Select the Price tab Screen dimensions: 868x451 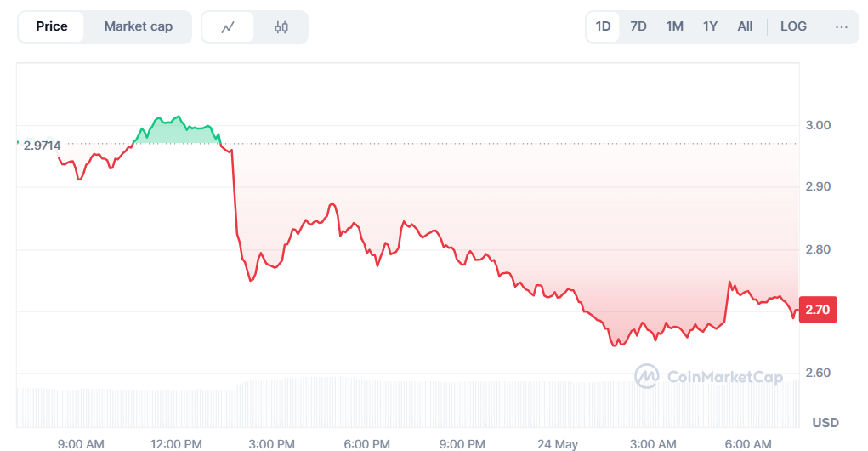coord(52,26)
